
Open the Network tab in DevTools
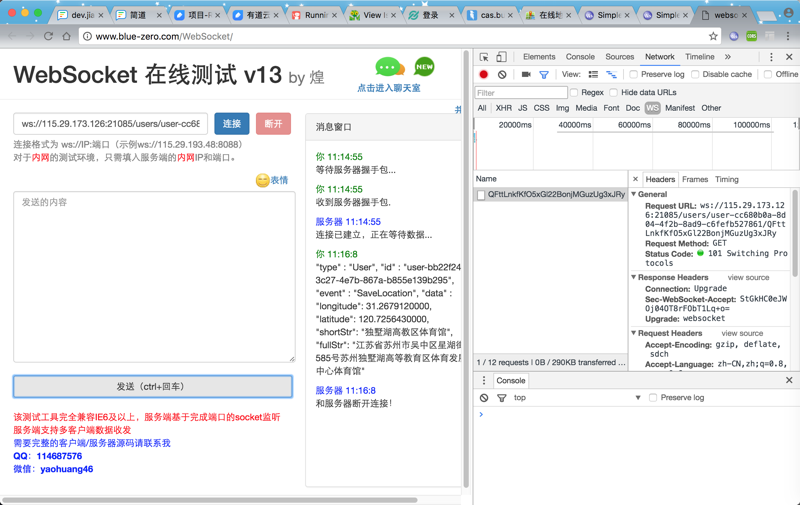coord(659,57)
